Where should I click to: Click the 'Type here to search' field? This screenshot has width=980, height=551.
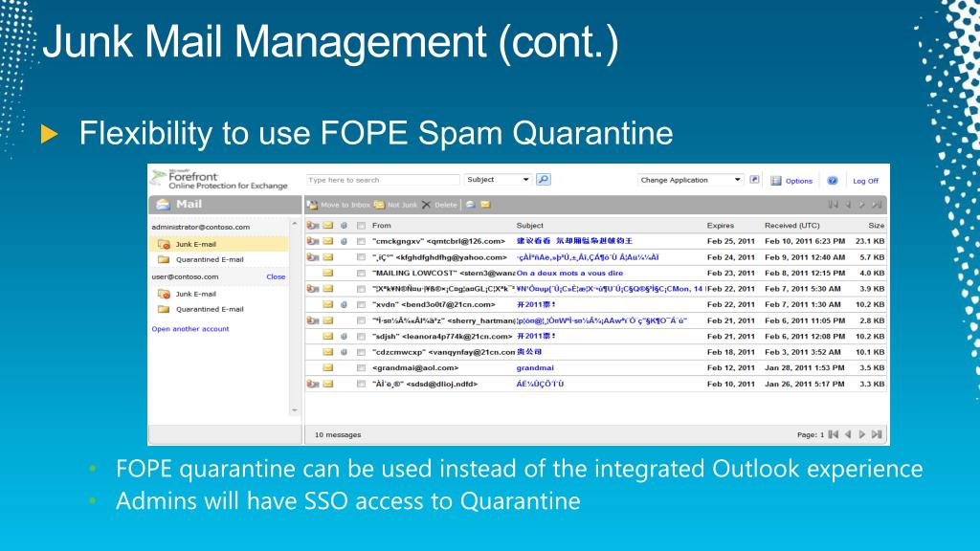[x=383, y=180]
